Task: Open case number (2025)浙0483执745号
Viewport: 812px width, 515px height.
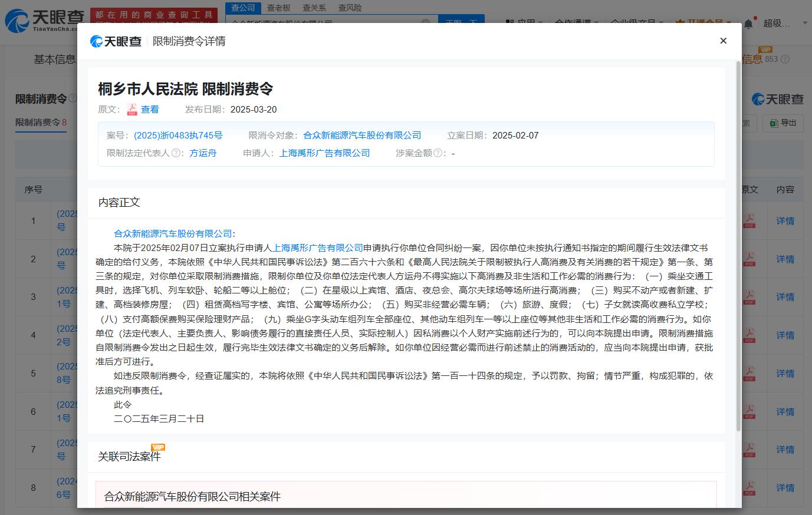Action: pyautogui.click(x=178, y=136)
